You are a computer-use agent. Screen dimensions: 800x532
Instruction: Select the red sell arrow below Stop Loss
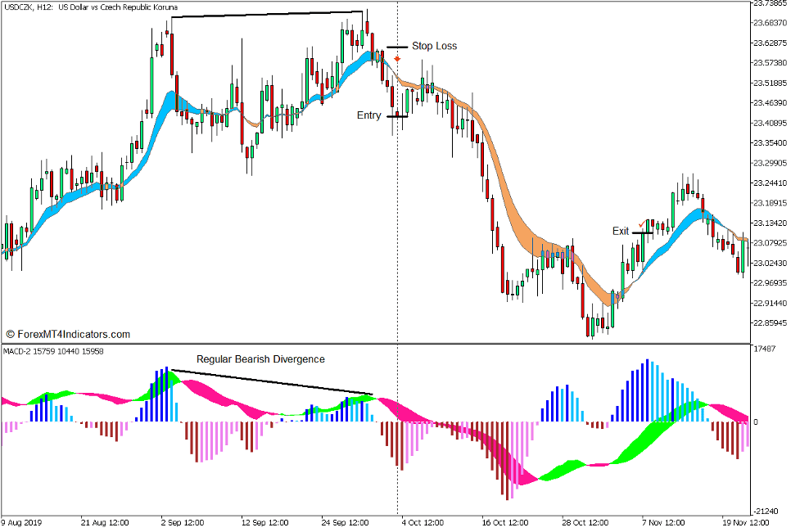click(396, 58)
